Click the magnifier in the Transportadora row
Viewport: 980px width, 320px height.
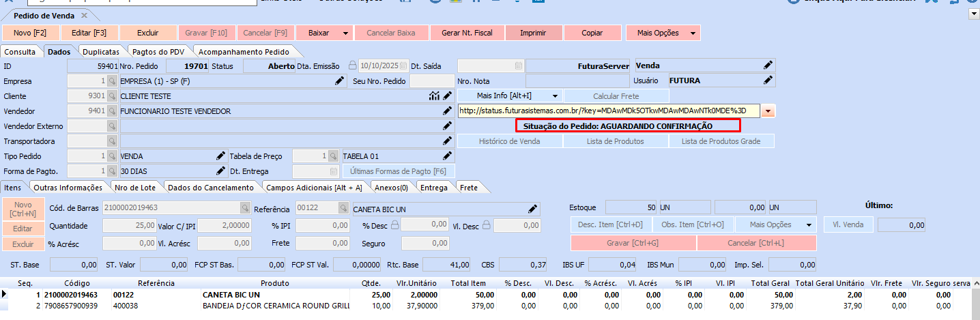pos(112,141)
